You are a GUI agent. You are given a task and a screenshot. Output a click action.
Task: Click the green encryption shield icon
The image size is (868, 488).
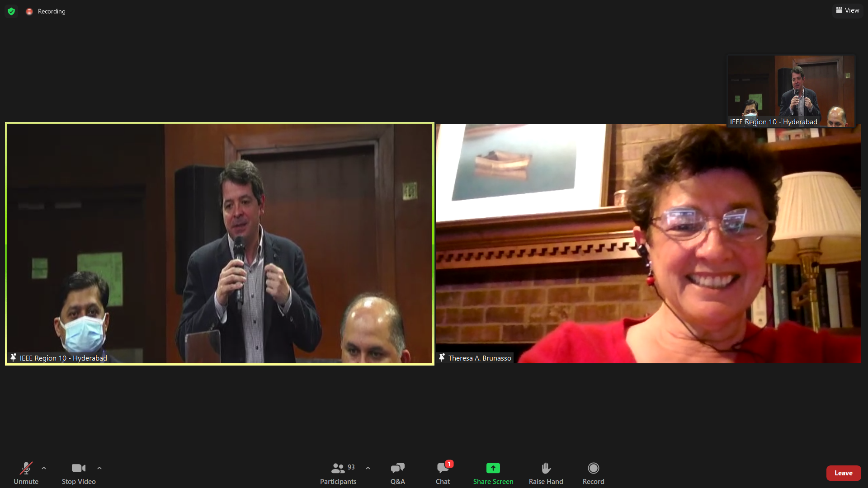coord(11,11)
